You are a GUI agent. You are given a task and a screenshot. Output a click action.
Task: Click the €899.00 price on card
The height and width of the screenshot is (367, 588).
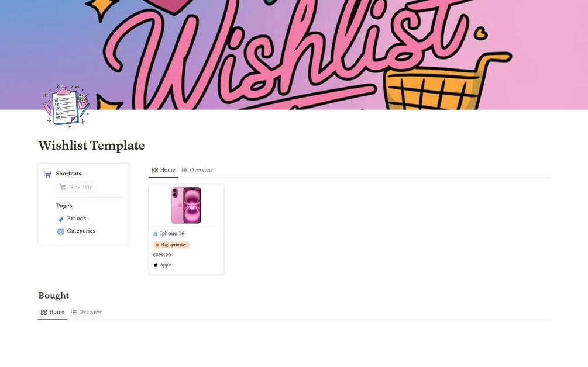(162, 255)
